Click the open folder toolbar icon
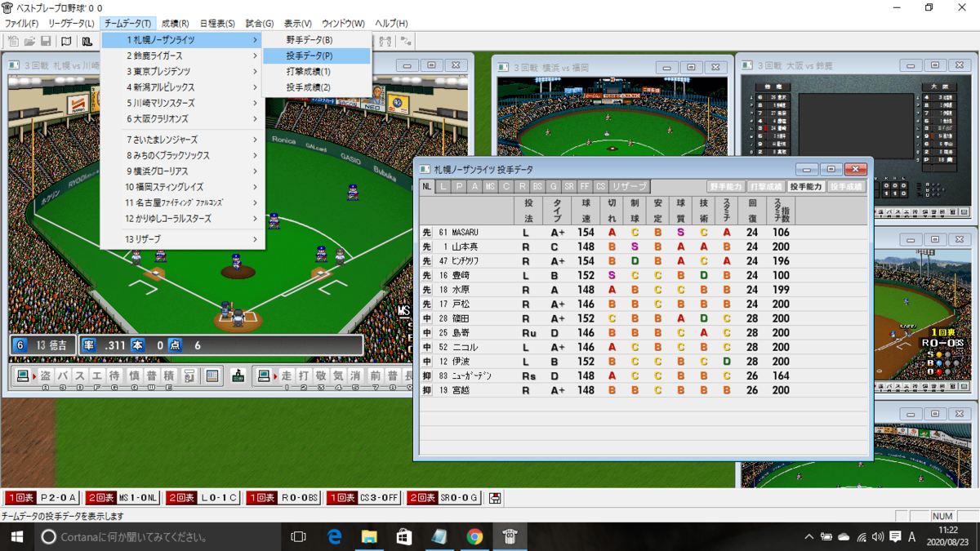 point(29,41)
